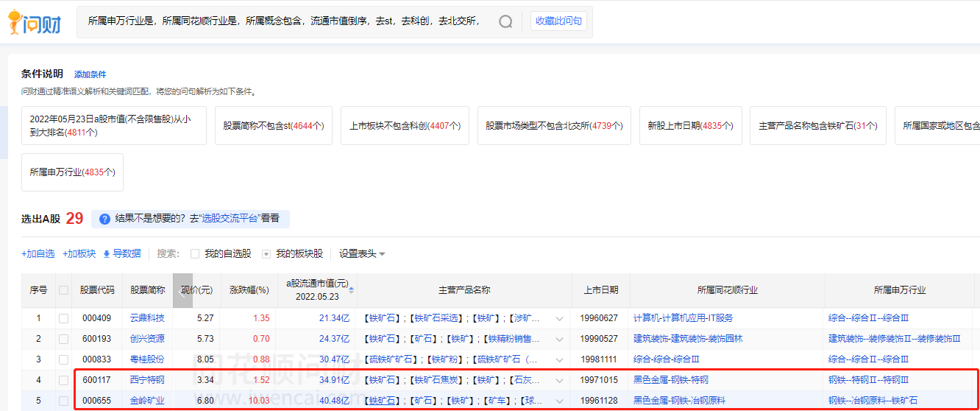
Task: Click +加板块 button
Action: (79, 254)
